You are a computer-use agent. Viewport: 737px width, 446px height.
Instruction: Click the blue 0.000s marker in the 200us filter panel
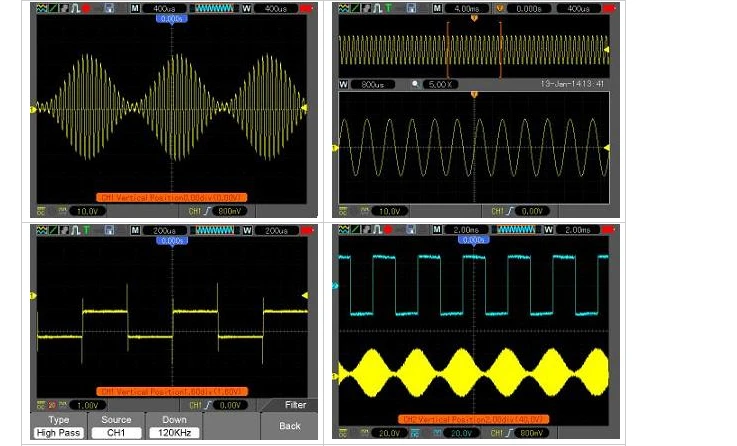tap(172, 241)
